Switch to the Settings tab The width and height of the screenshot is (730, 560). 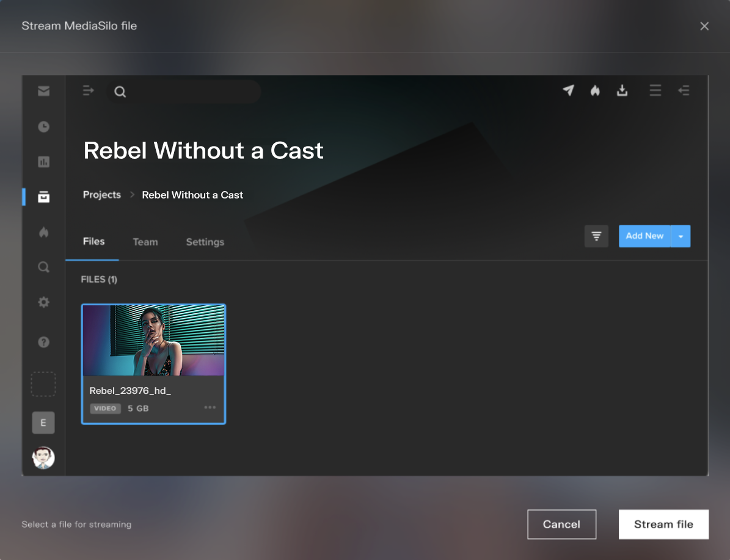tap(205, 242)
